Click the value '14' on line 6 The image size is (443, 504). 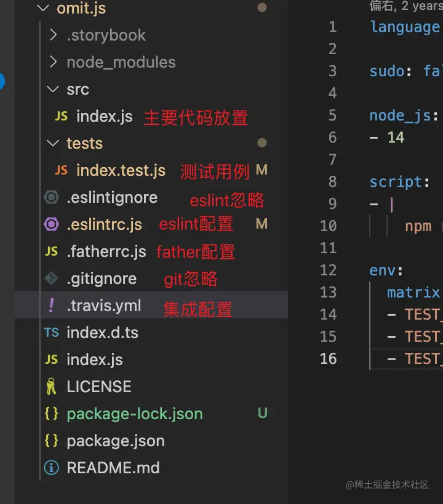click(x=396, y=138)
